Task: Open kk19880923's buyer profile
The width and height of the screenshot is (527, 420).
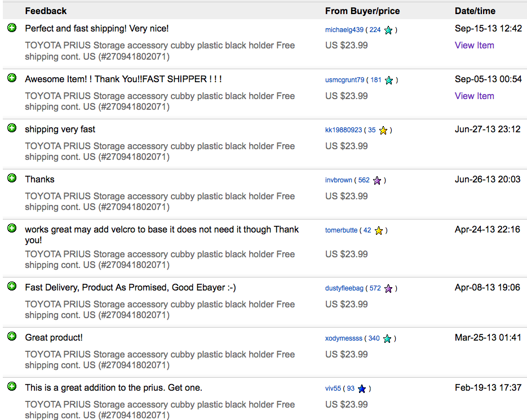Action: click(x=344, y=129)
